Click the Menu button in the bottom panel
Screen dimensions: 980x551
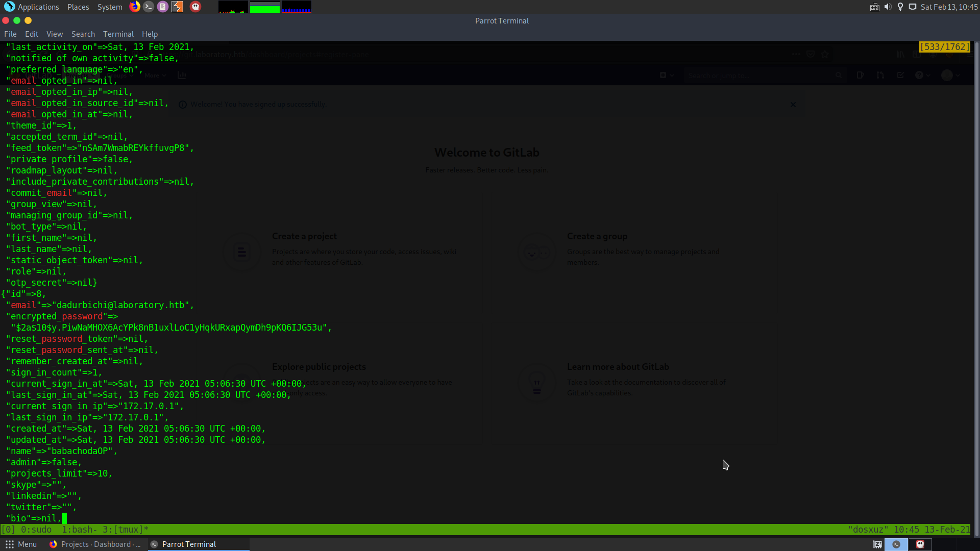[21, 544]
